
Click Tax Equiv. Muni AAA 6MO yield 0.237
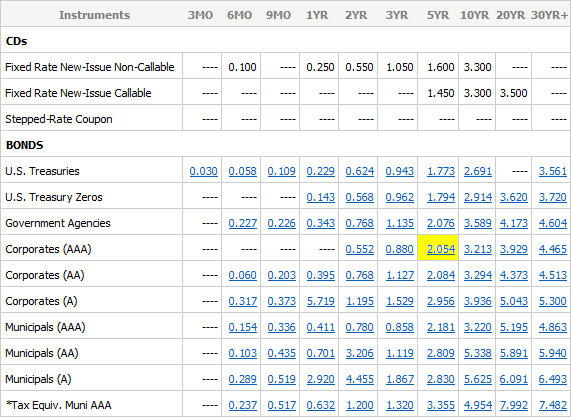243,405
